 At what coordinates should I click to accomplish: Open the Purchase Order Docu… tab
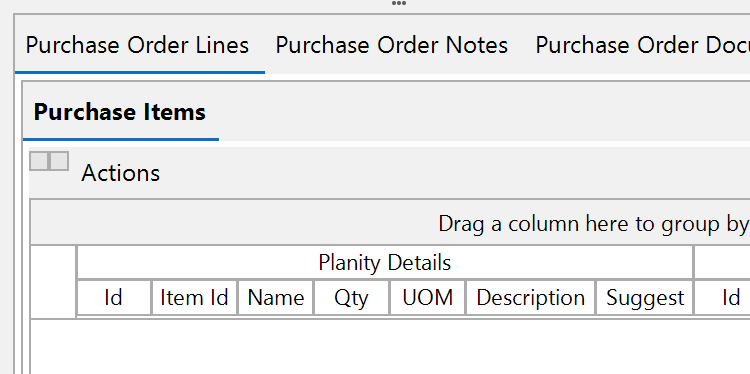(x=642, y=45)
